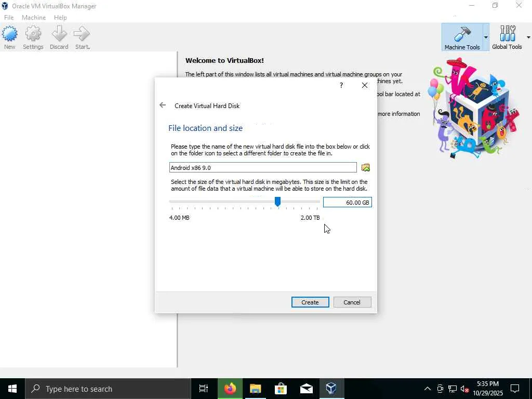Click the Android x86 9.0 file name field
Image resolution: width=532 pixels, height=399 pixels.
[263, 167]
